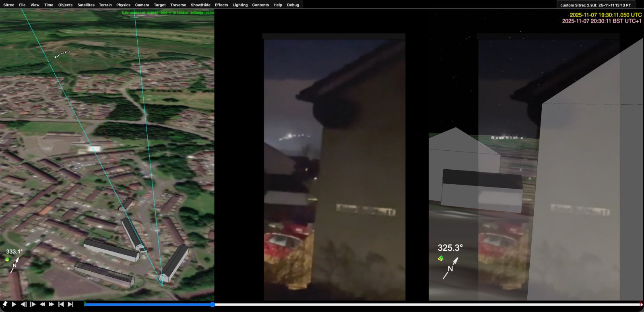
Task: Click the yellow UTC date-time readout
Action: pyautogui.click(x=605, y=15)
